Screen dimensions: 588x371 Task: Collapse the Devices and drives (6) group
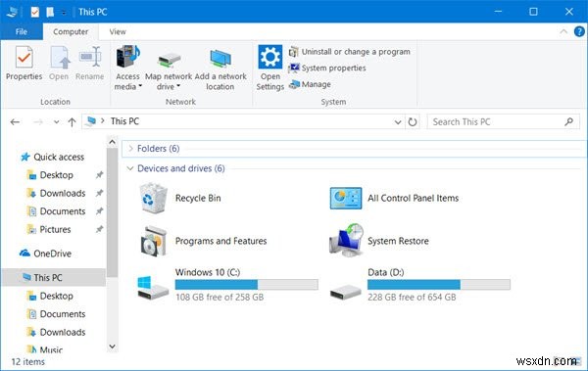tap(130, 168)
